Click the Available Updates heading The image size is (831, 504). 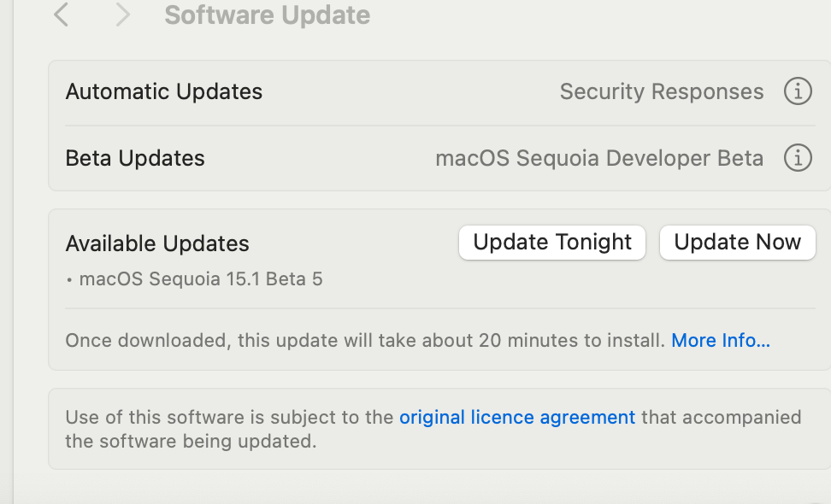[157, 243]
